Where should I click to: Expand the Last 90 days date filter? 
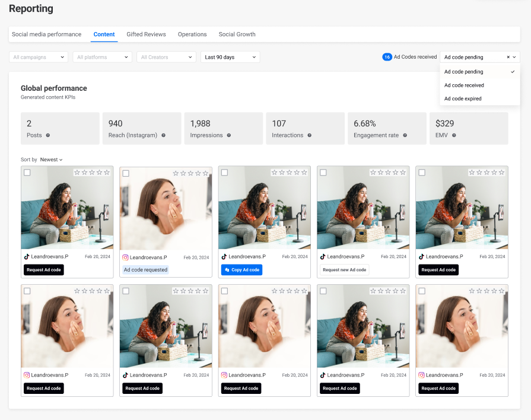[x=230, y=57]
